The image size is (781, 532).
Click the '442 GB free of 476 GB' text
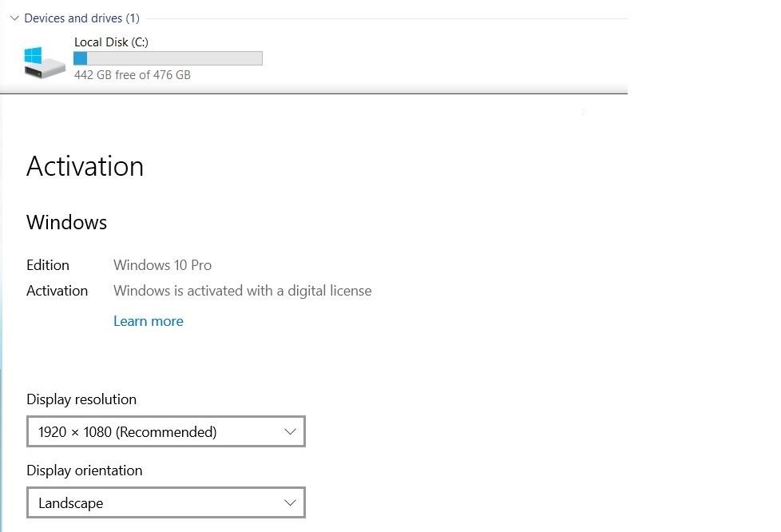click(x=133, y=75)
